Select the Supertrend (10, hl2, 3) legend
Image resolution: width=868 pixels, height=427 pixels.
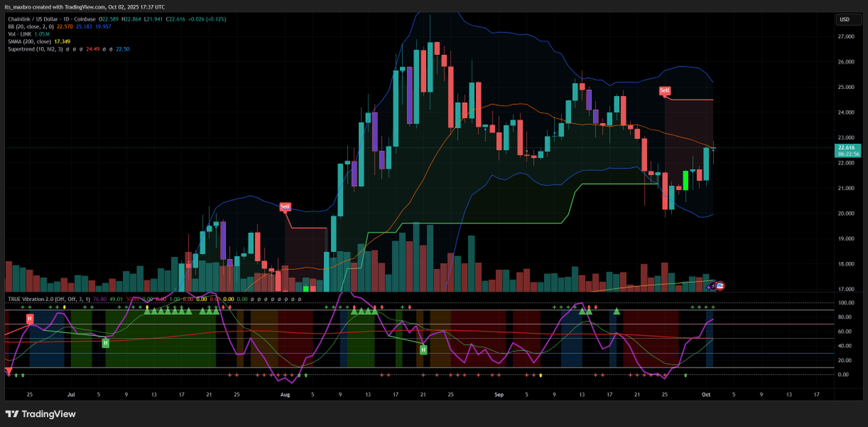coord(35,48)
